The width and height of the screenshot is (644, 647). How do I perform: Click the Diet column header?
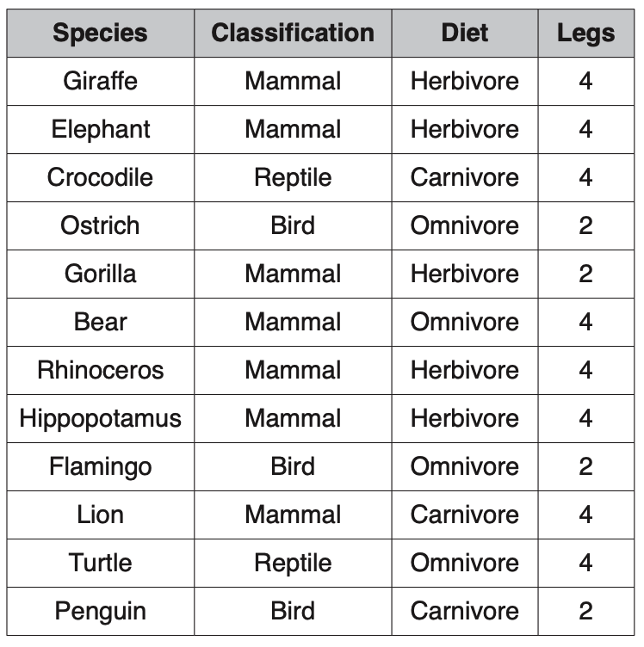click(x=465, y=33)
